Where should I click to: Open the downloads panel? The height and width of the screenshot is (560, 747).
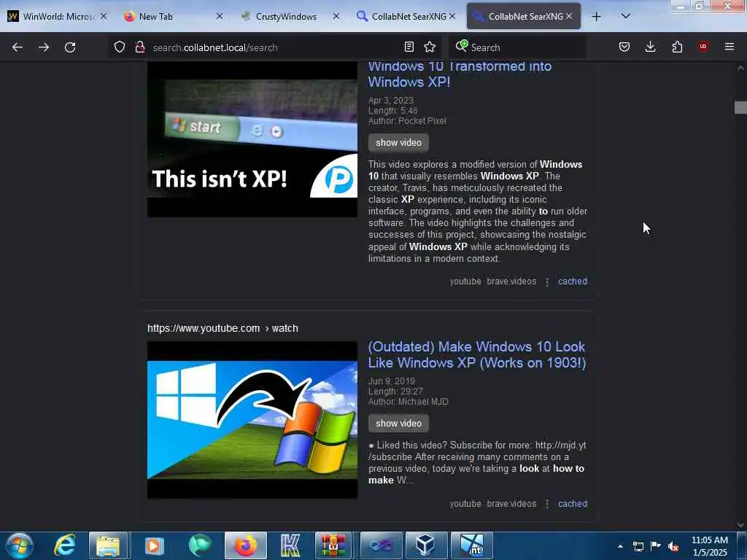[x=650, y=47]
